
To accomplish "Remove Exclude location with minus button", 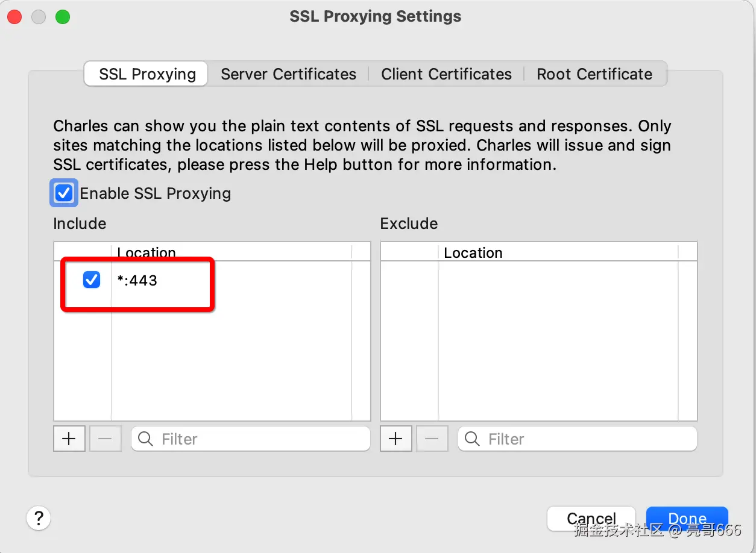I will coord(432,439).
